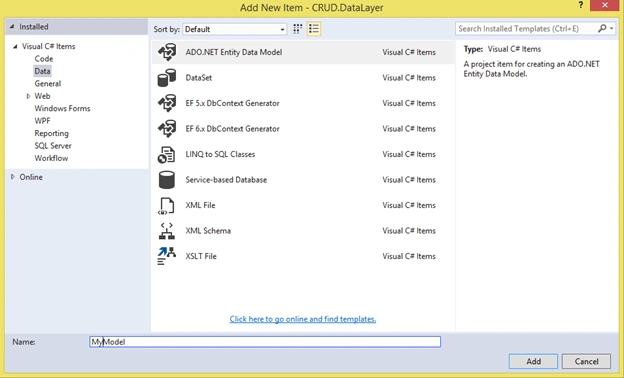Select the SQL Server category
The width and height of the screenshot is (624, 378).
[53, 146]
